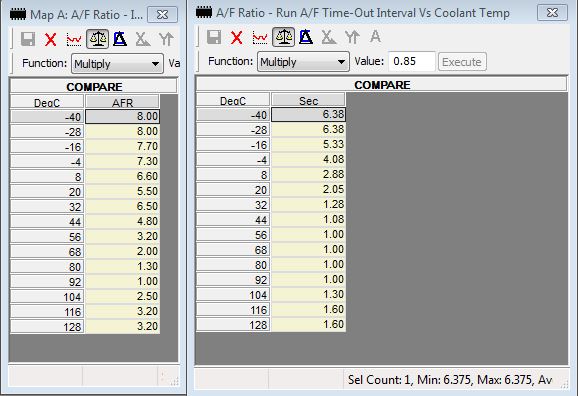
Task: Click the AFR column header
Action: tap(122, 102)
